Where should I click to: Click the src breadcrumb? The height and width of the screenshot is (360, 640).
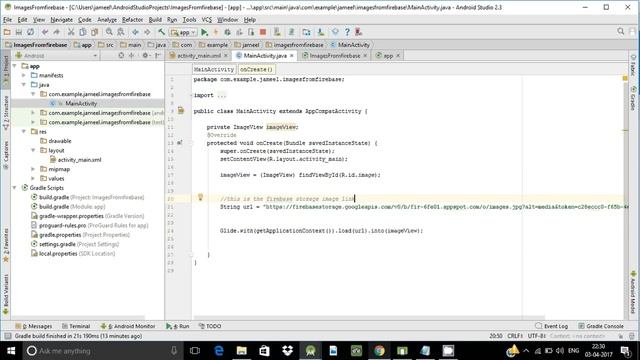(106, 45)
